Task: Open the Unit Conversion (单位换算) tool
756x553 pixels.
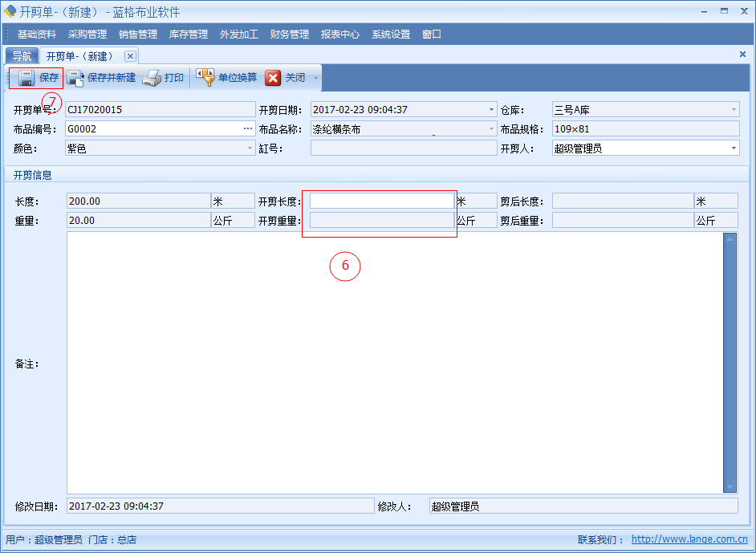Action: (205, 78)
